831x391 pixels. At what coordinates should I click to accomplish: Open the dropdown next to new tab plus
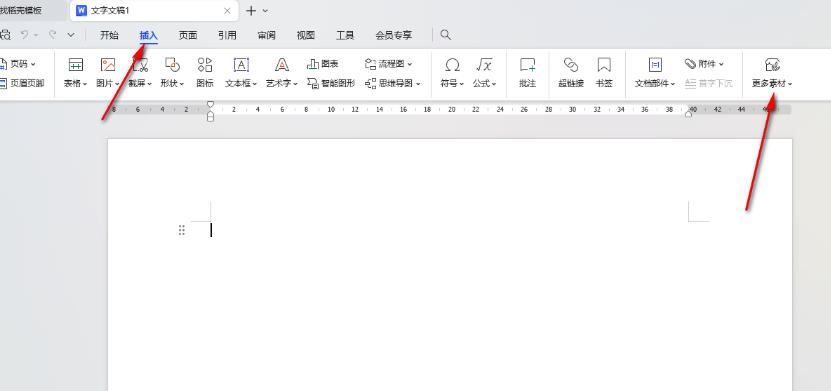(x=266, y=11)
